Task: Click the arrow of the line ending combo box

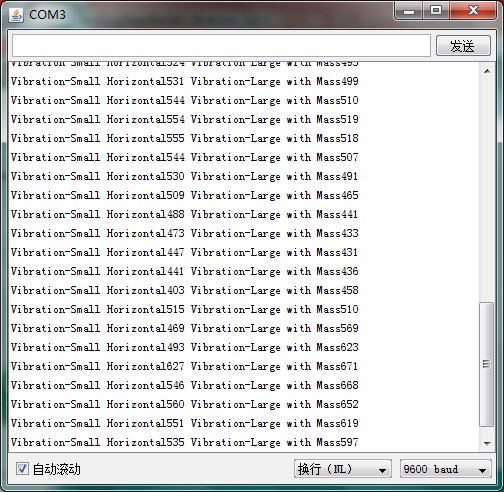Action: tap(382, 470)
